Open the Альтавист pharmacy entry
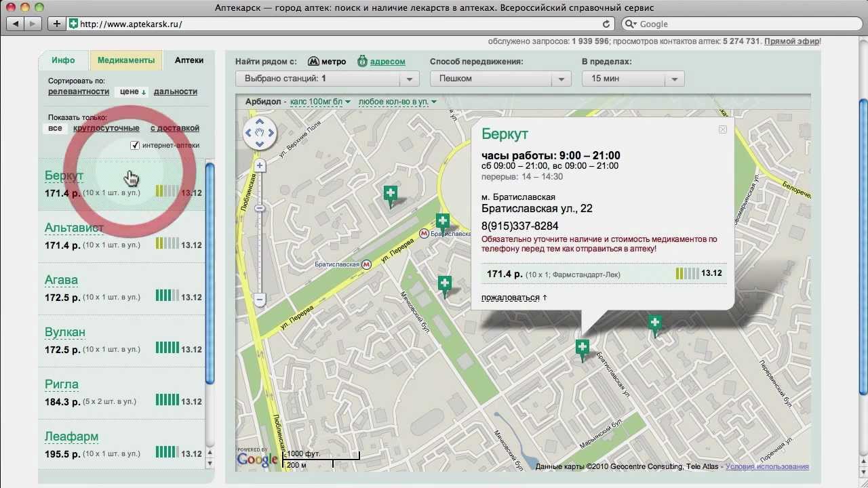 74,228
